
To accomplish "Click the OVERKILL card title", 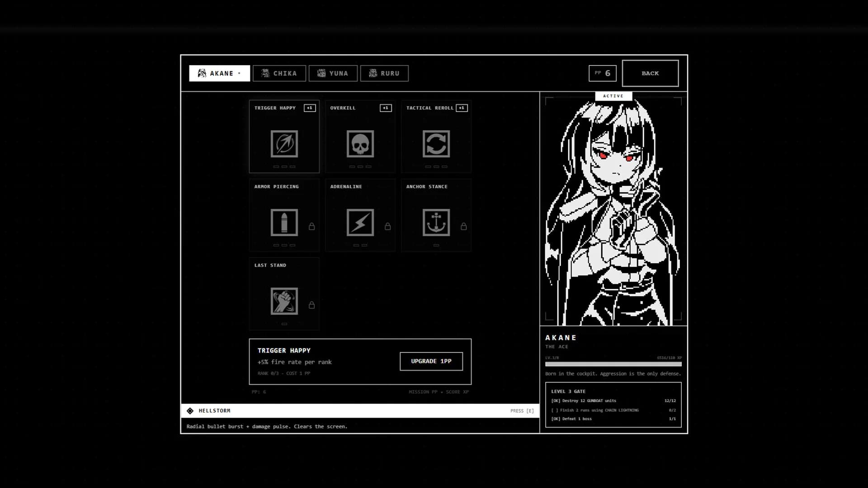I will 343,108.
